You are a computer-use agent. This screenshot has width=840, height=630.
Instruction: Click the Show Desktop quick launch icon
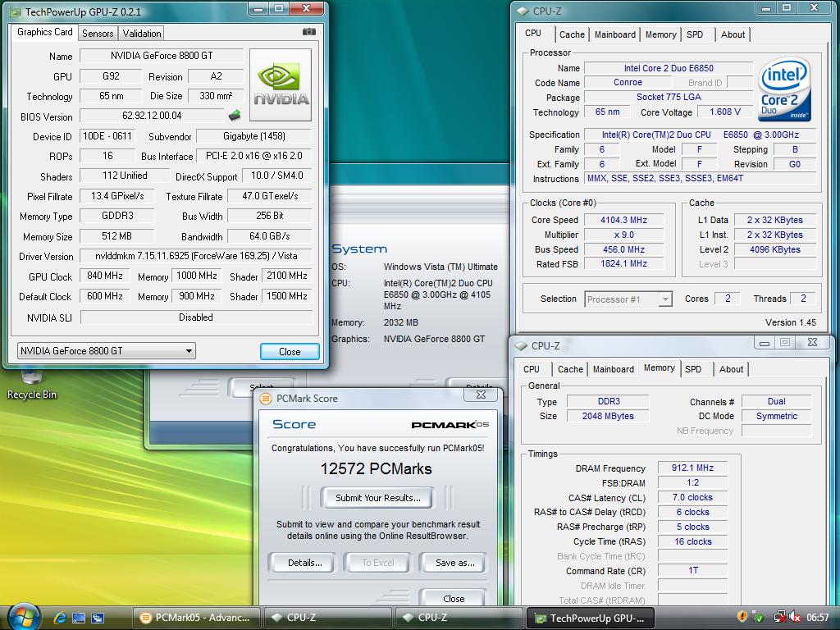click(79, 618)
